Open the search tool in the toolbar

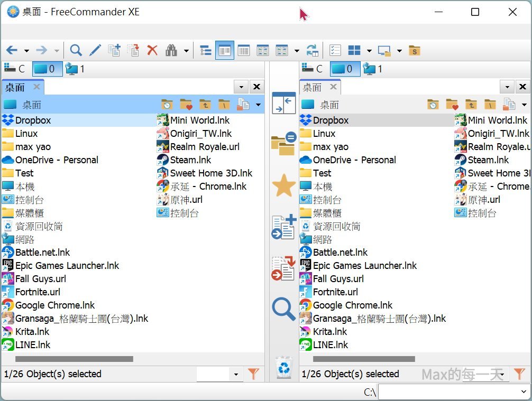click(76, 50)
